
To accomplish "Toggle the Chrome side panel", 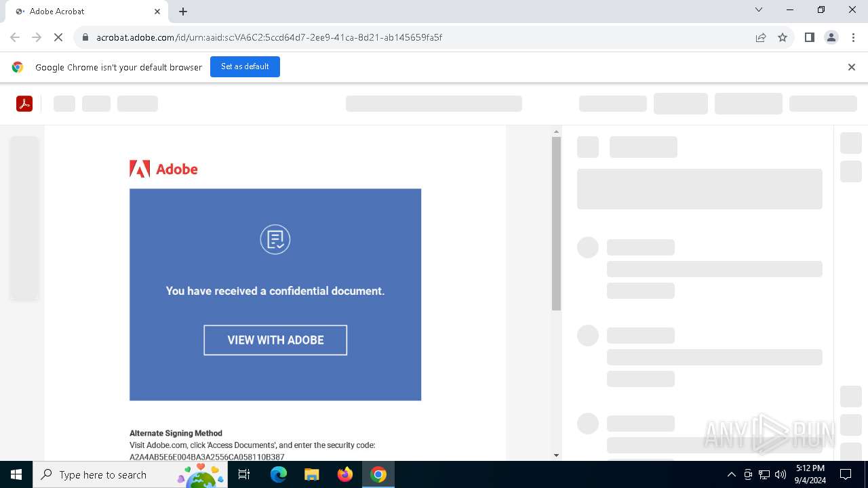I will [809, 37].
